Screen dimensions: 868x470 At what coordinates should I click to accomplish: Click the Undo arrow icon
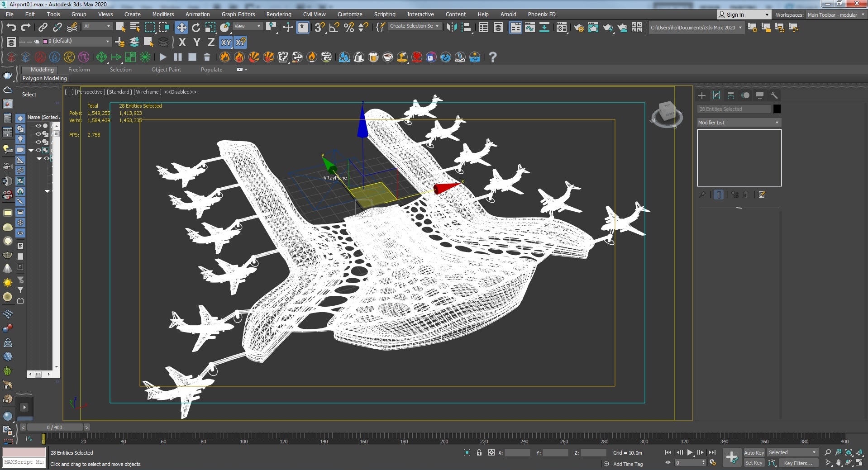(x=11, y=28)
